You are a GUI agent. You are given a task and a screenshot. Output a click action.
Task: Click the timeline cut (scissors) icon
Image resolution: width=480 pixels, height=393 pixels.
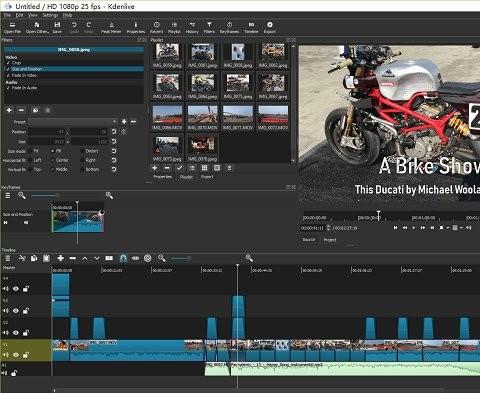22,258
